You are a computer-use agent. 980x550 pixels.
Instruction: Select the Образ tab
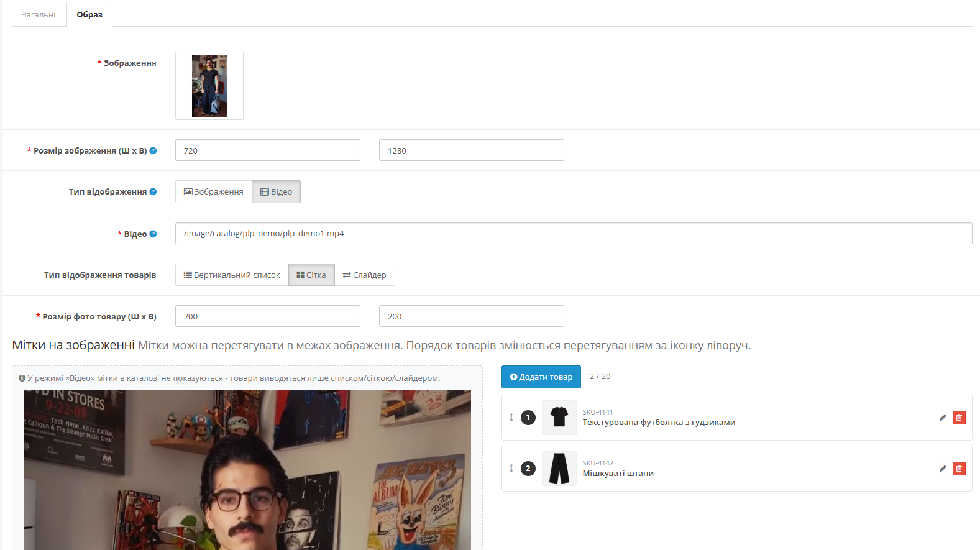tap(89, 14)
